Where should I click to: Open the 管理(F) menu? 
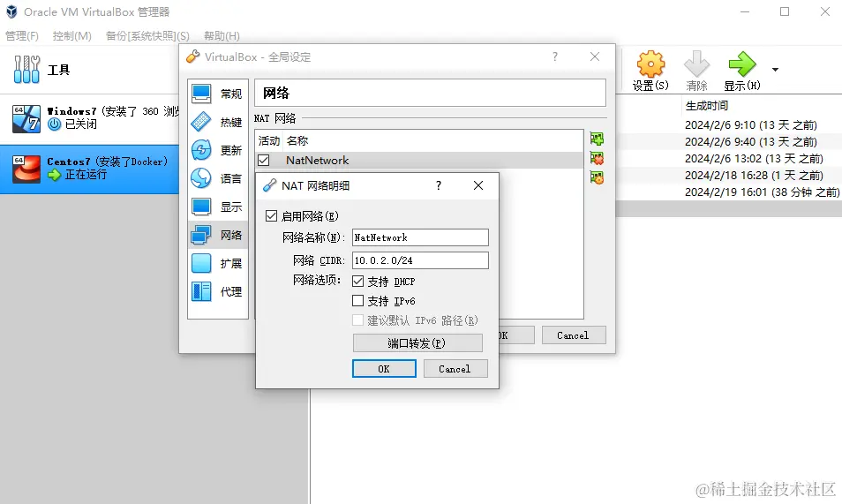point(22,36)
